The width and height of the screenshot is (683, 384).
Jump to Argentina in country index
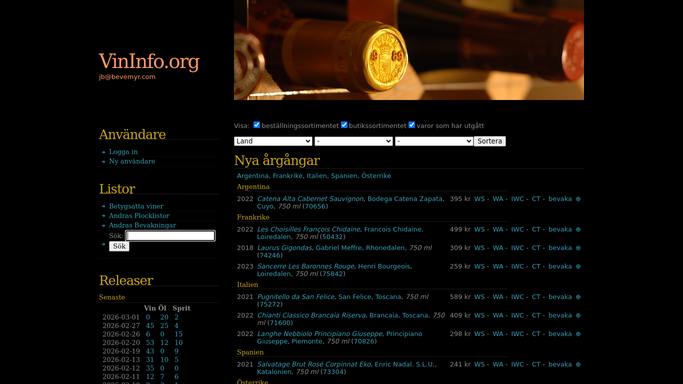253,176
